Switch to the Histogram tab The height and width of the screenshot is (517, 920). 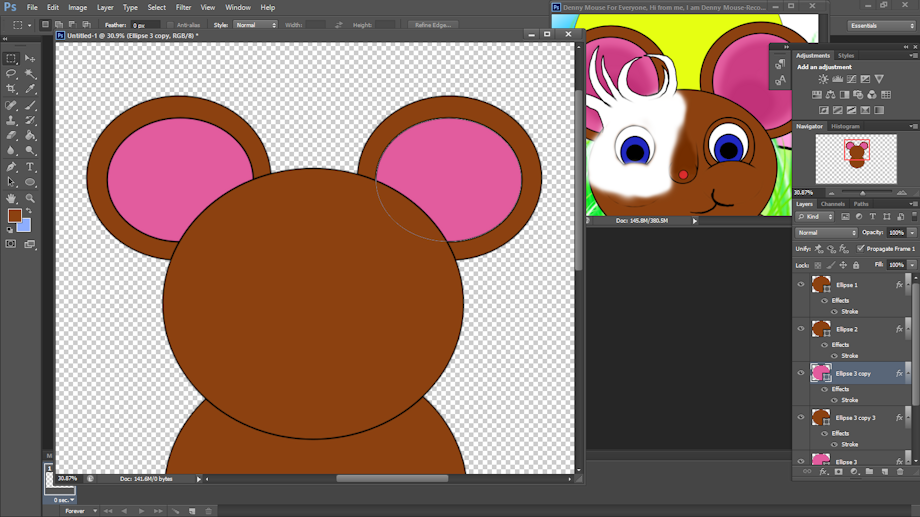[x=845, y=126]
